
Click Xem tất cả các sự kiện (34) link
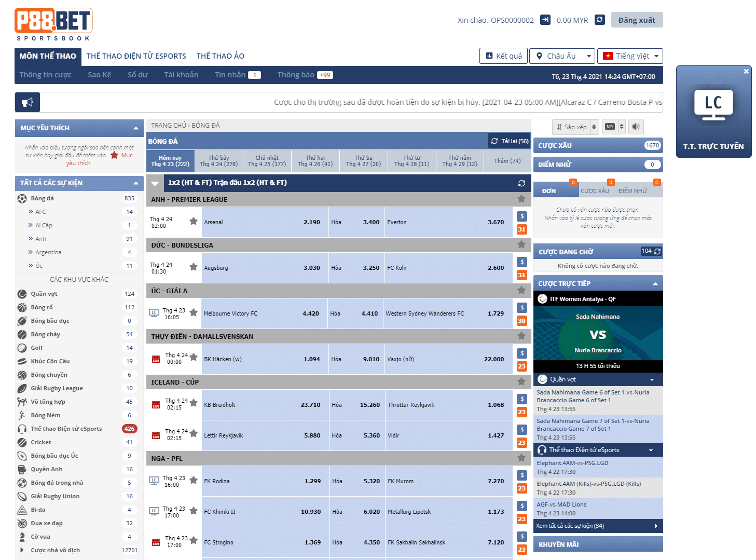(x=598, y=526)
